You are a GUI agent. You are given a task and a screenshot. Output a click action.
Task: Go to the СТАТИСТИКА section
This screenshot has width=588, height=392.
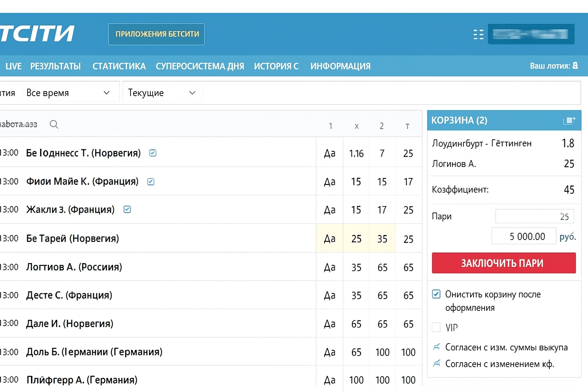click(119, 66)
